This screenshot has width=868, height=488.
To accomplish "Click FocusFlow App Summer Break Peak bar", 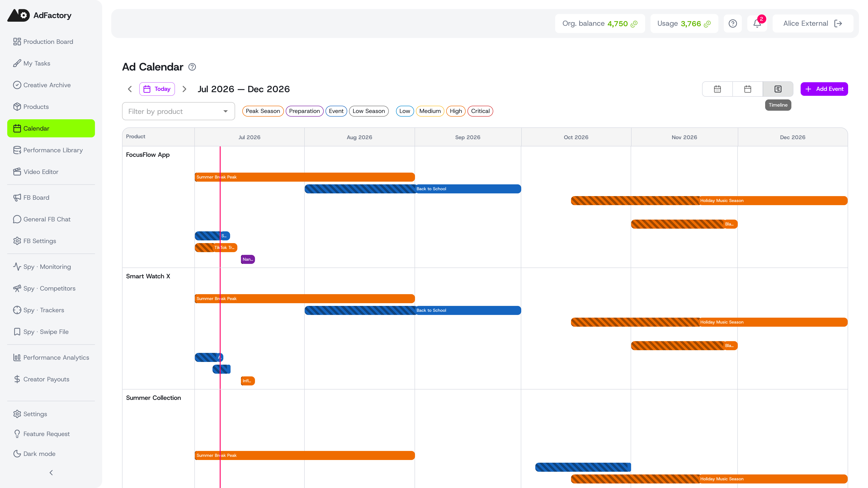I will coord(305,177).
